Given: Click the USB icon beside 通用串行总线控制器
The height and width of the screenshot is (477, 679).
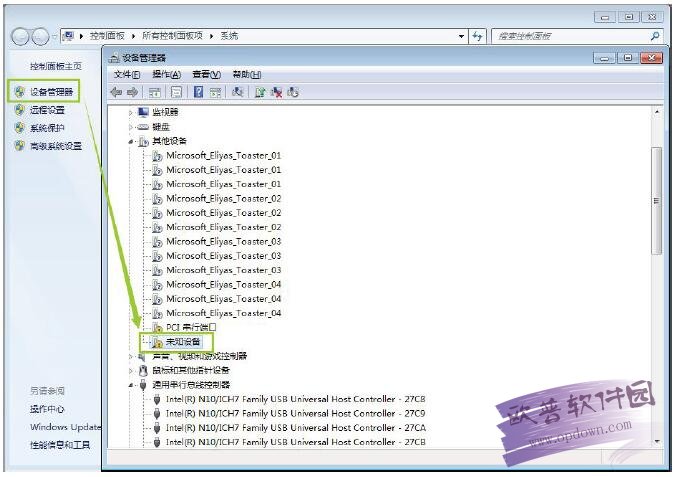Looking at the screenshot, I should pyautogui.click(x=143, y=384).
